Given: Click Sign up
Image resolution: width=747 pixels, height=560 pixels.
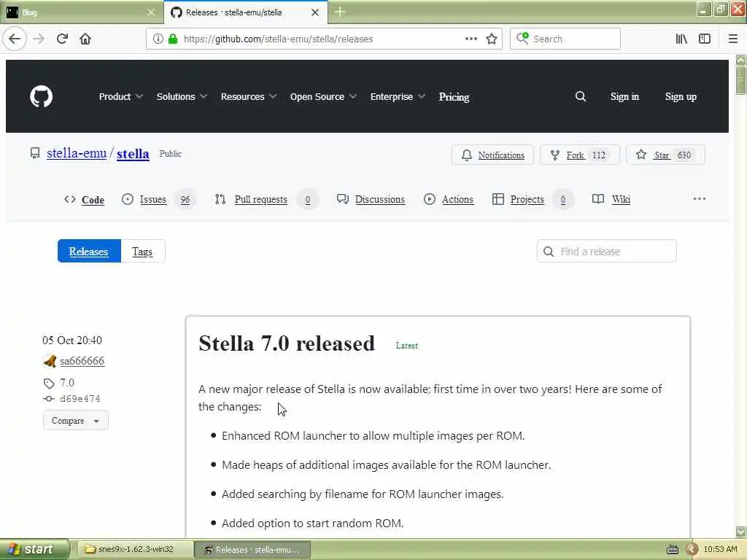Looking at the screenshot, I should pyautogui.click(x=681, y=97).
